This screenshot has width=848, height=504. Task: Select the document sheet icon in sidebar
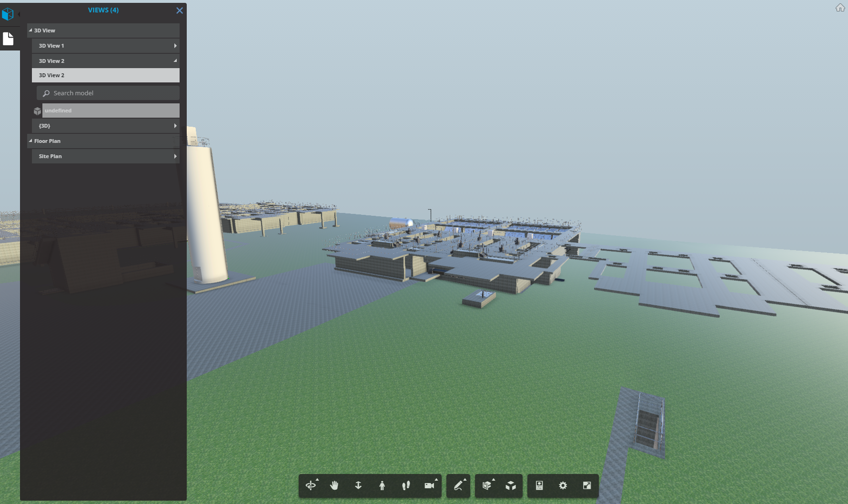point(8,39)
